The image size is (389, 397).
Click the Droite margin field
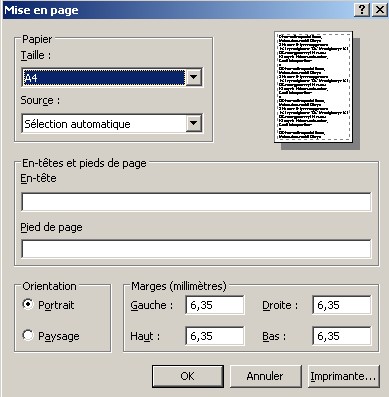tap(342, 305)
